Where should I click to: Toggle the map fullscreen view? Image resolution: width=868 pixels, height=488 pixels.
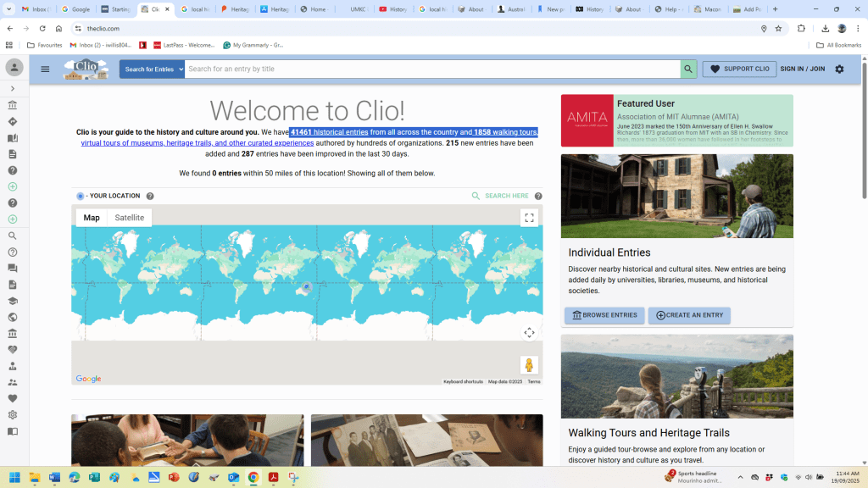click(x=529, y=218)
